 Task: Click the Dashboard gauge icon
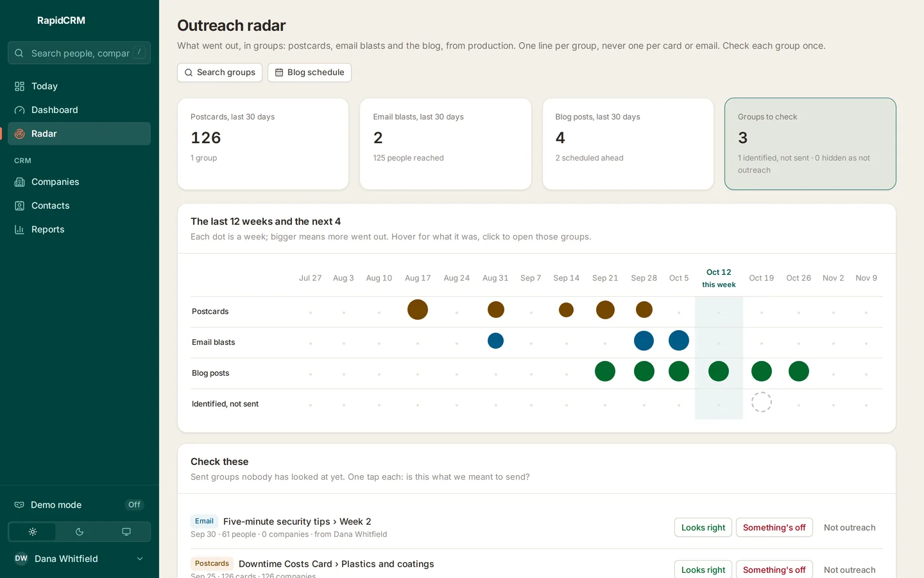click(x=20, y=110)
